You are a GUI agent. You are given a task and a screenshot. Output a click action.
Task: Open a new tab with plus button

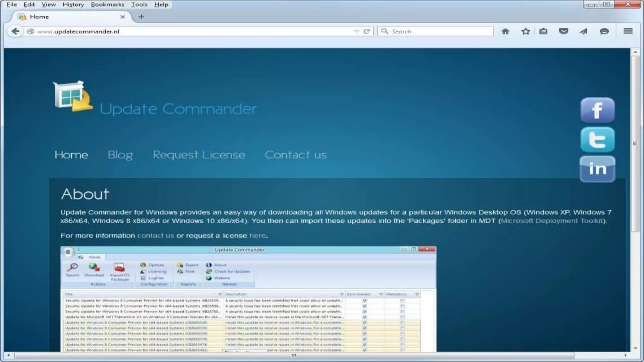click(x=141, y=17)
